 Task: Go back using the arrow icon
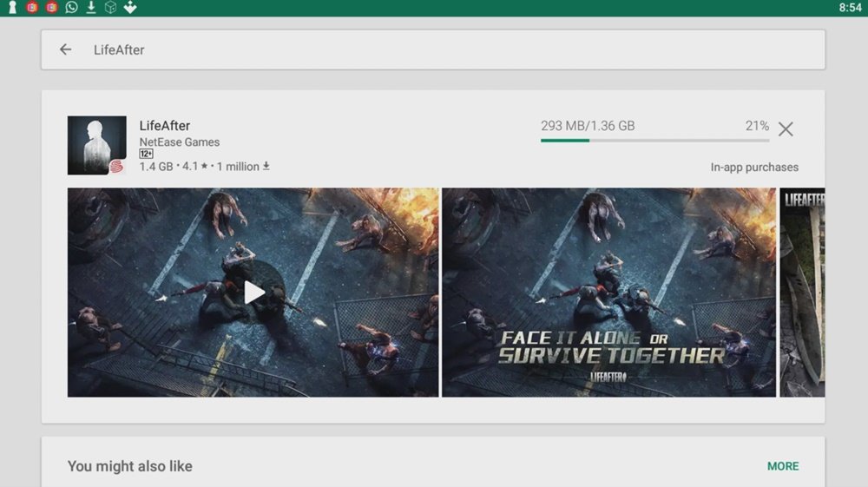pyautogui.click(x=65, y=49)
